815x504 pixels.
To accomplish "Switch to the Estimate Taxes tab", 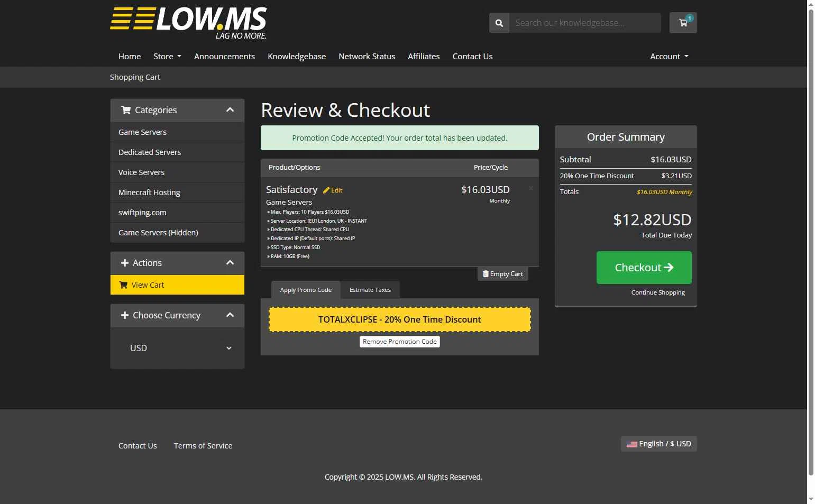I will tap(370, 290).
